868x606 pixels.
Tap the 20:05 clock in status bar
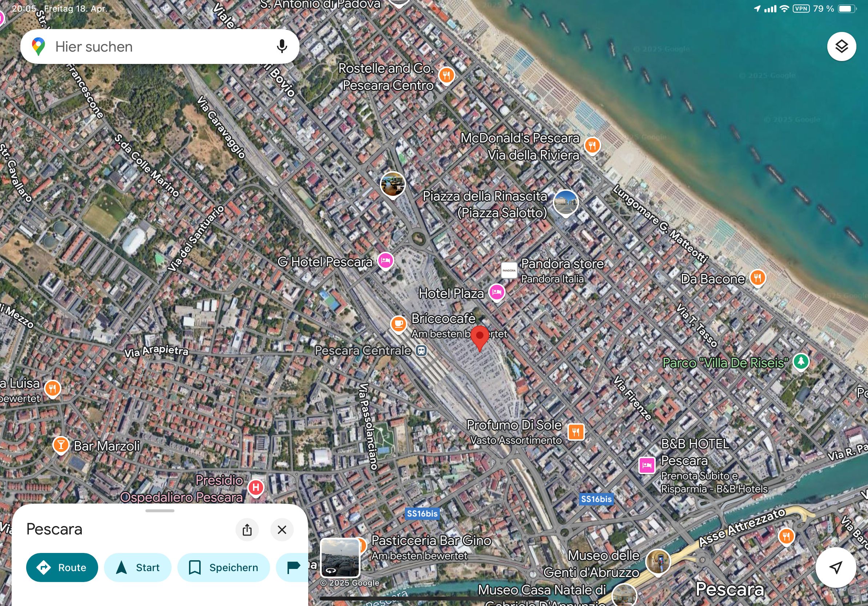click(24, 8)
